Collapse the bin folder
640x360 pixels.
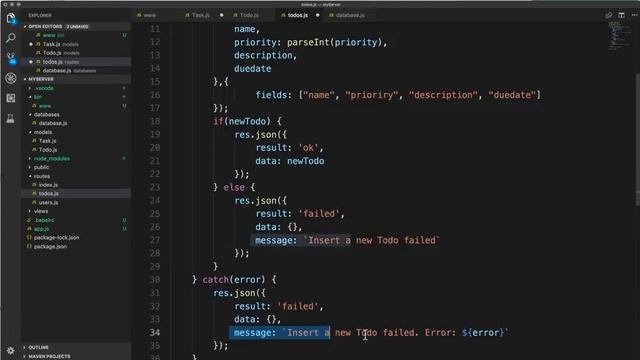pyautogui.click(x=38, y=97)
